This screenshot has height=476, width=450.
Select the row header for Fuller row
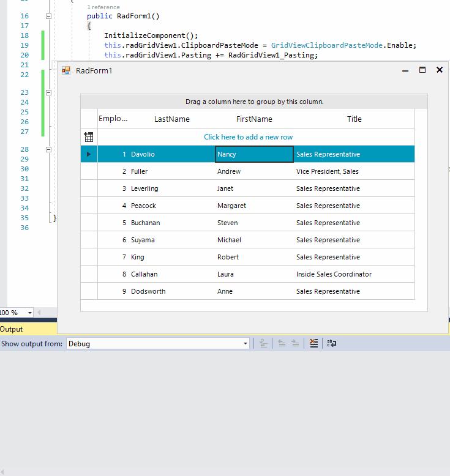[89, 171]
